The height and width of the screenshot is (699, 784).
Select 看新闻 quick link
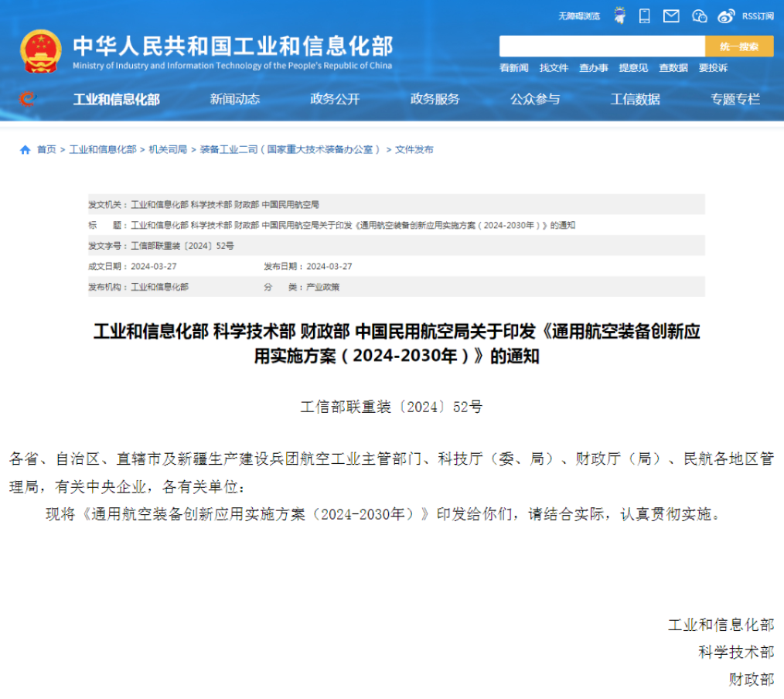pos(513,68)
